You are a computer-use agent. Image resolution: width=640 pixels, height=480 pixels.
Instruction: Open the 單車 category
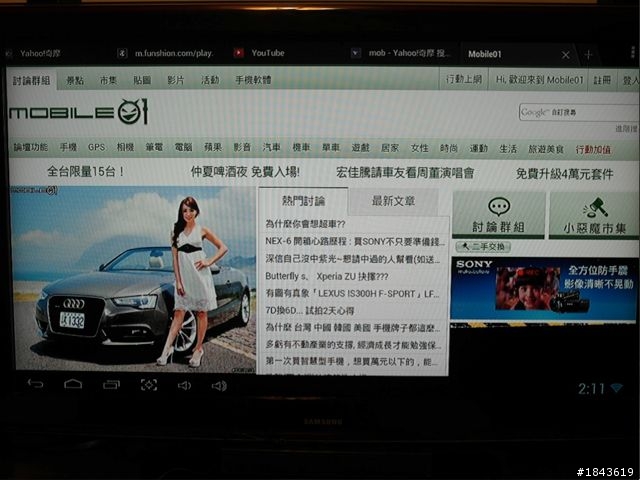(331, 147)
